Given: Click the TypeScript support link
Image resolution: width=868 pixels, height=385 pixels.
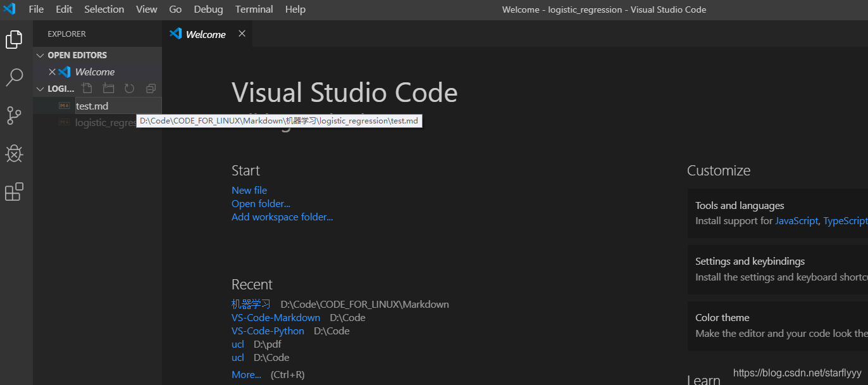Looking at the screenshot, I should pyautogui.click(x=845, y=221).
